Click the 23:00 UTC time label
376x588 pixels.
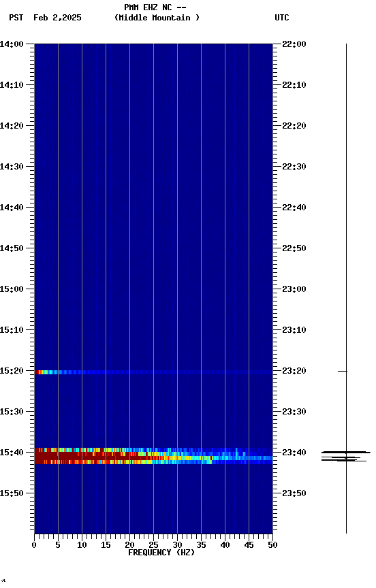click(294, 289)
